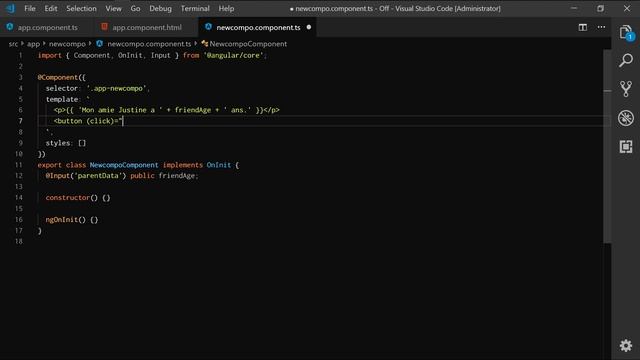Screen dimensions: 640x360
Task: Open the Debug view icon
Action: [626, 118]
